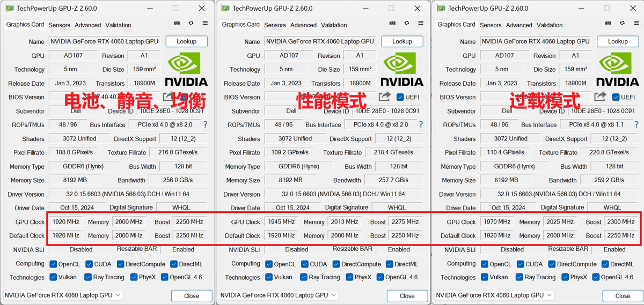Click the Boost value 2300 MHz
Screen dimensions: 644x305
click(621, 221)
